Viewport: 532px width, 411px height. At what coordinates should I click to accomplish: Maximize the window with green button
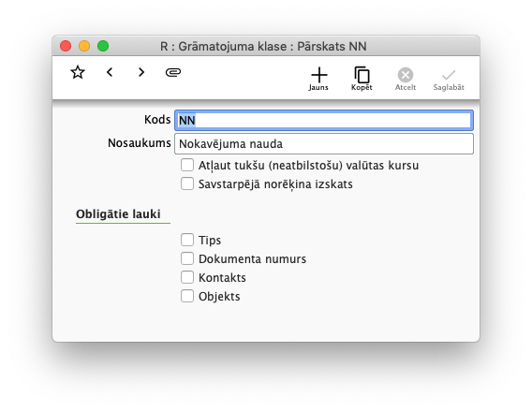coord(103,46)
